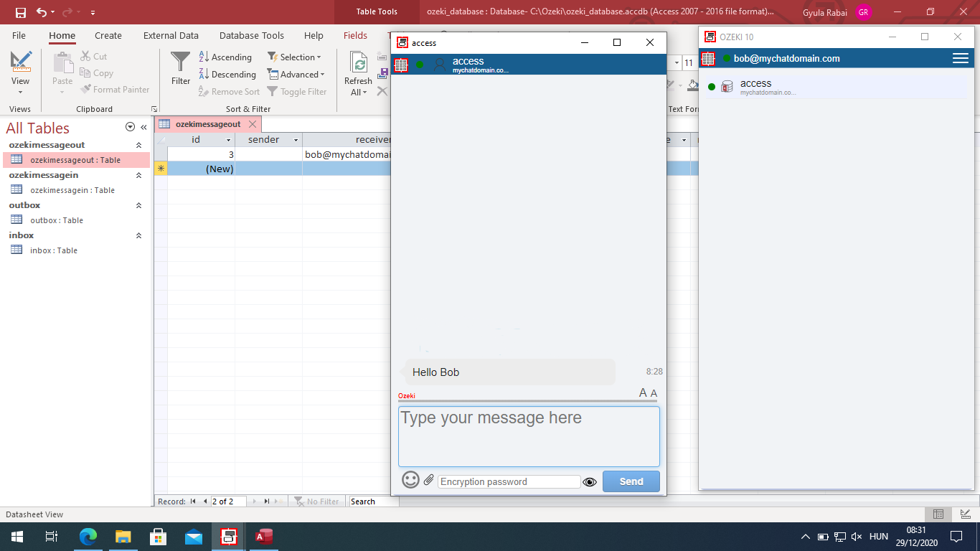Open the sender column dropdown arrow
The image size is (980, 551).
pyautogui.click(x=296, y=140)
